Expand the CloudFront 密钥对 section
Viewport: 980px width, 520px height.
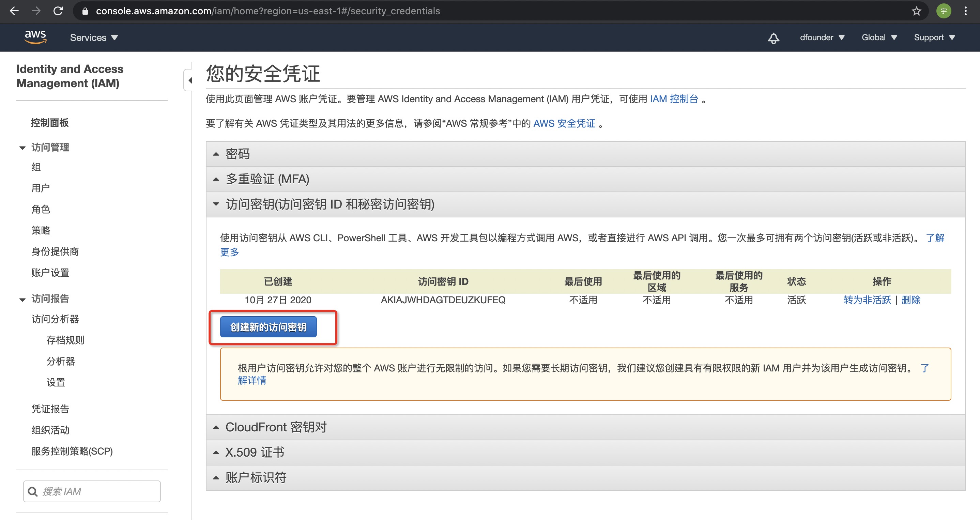click(x=276, y=427)
